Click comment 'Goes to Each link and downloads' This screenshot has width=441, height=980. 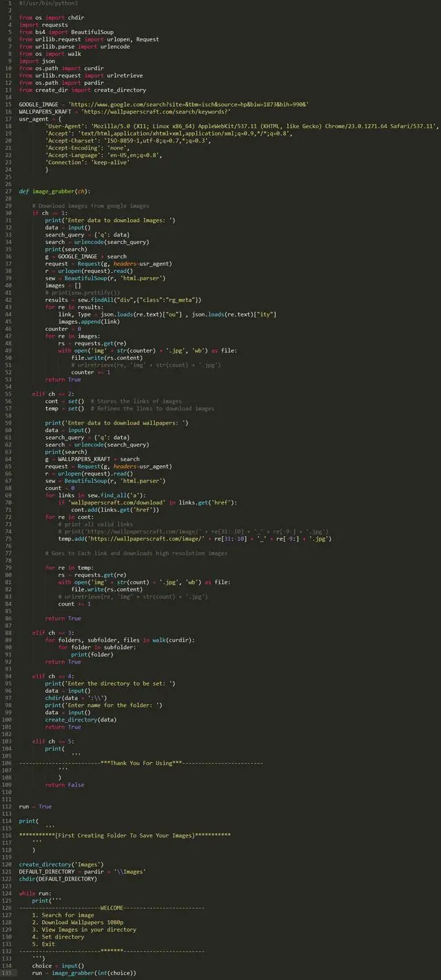(136, 553)
